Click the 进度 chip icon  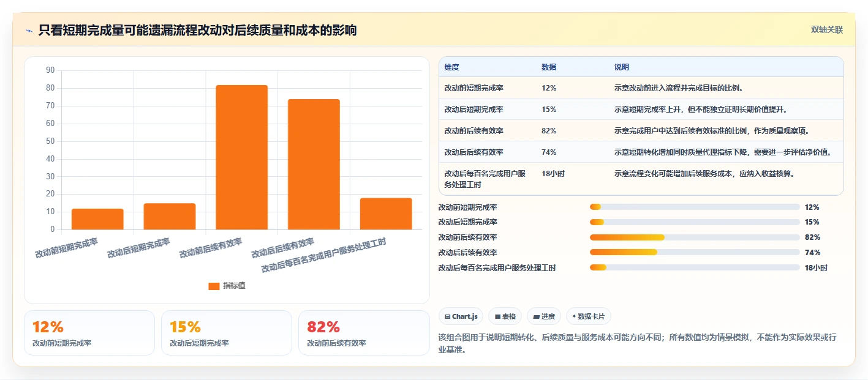pyautogui.click(x=537, y=317)
